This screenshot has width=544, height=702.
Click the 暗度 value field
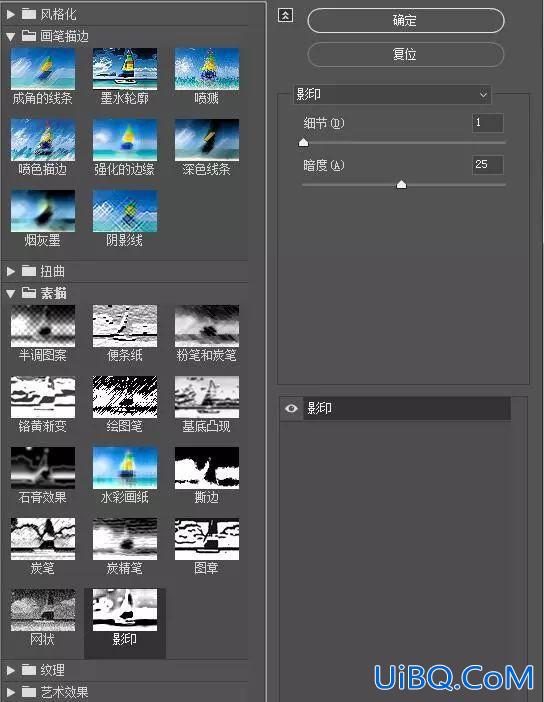488,165
